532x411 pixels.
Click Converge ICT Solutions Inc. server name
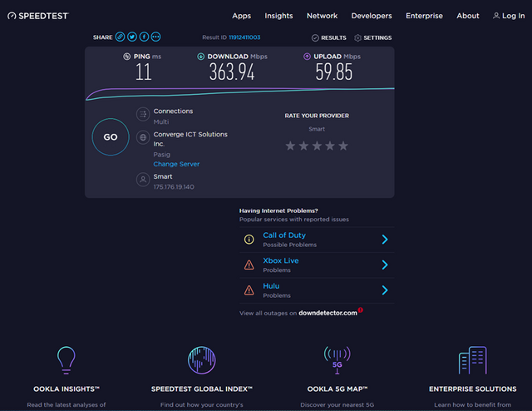pyautogui.click(x=190, y=139)
